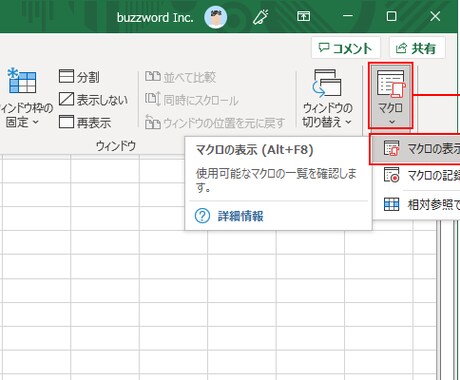Minimize the Excel window
460x380 pixels.
[x=348, y=16]
